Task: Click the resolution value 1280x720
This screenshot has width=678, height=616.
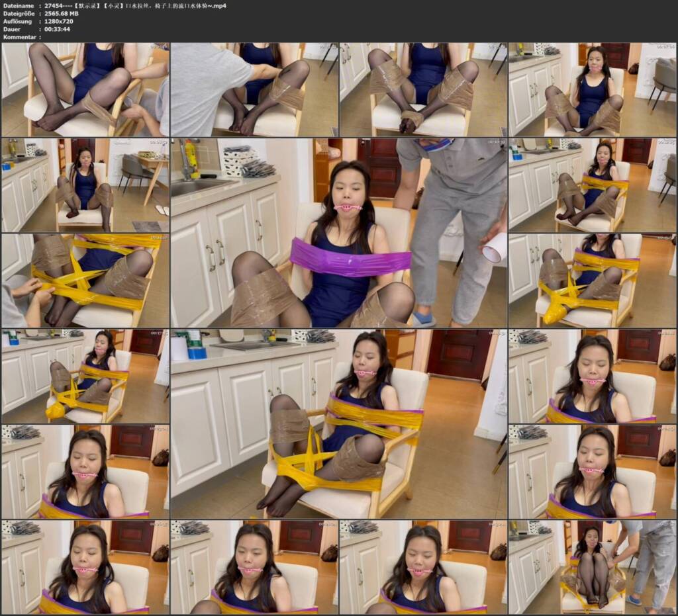Action: 59,21
